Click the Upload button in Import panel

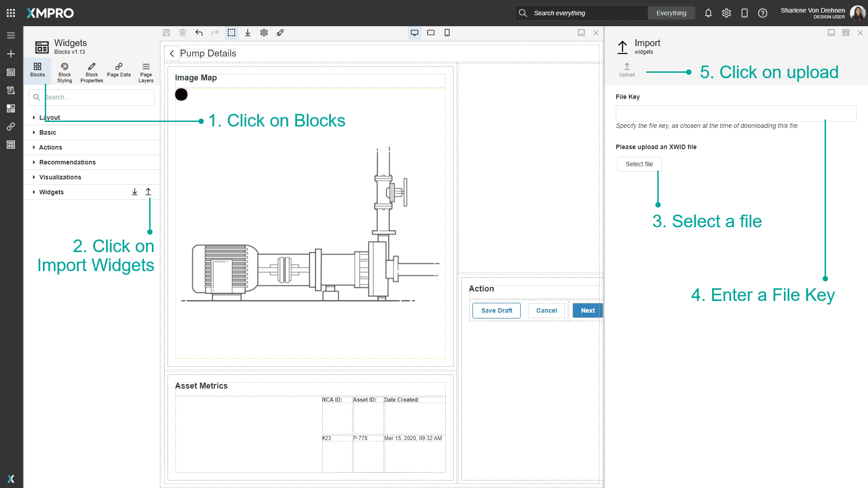627,70
